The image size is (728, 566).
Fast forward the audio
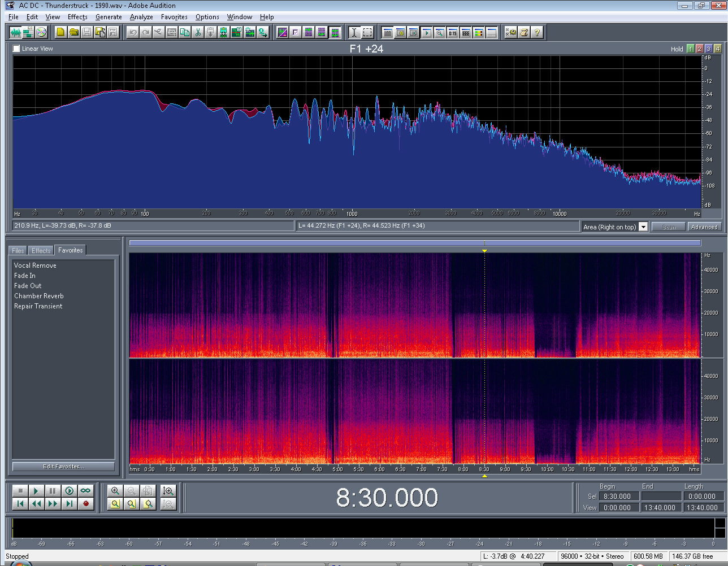click(x=53, y=504)
